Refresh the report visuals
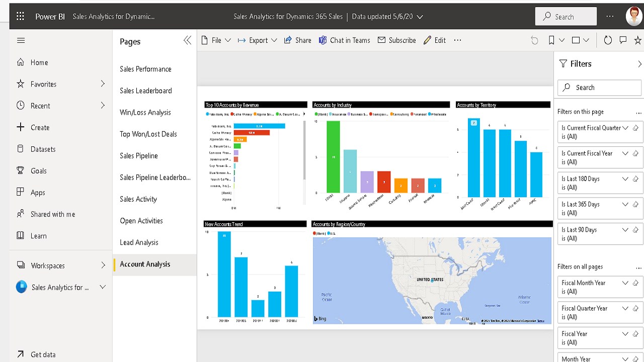The image size is (644, 362). pos(608,40)
